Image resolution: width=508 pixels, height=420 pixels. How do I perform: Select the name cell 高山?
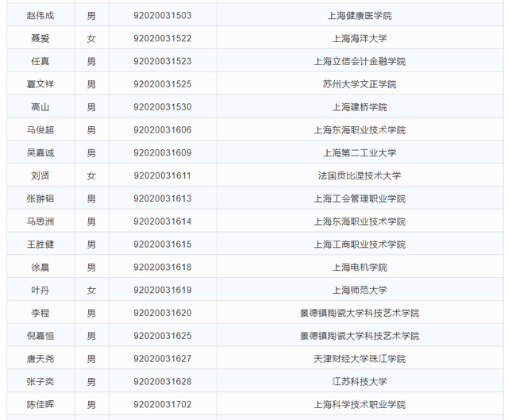point(40,107)
